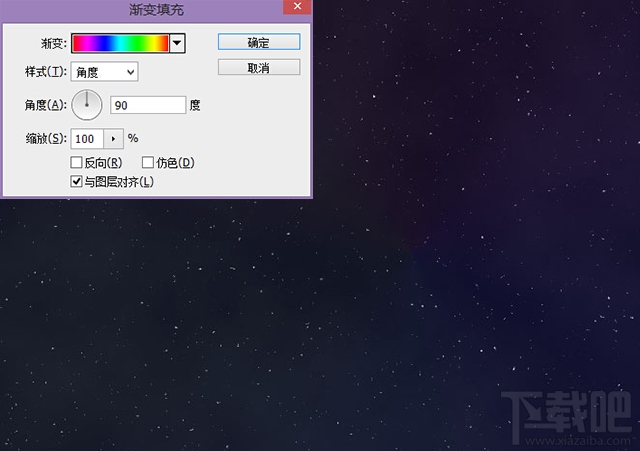This screenshot has height=451, width=640.
Task: Enable the 反向 reverse checkbox
Action: tap(76, 162)
